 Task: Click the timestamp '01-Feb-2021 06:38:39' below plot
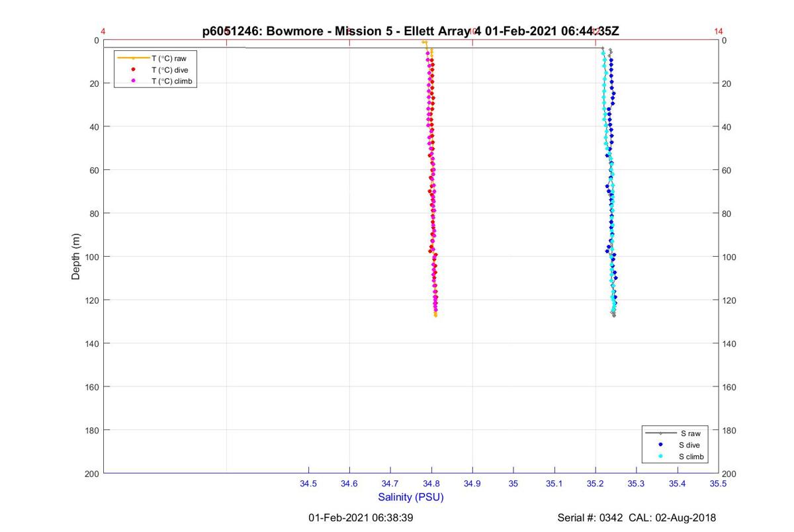(361, 517)
